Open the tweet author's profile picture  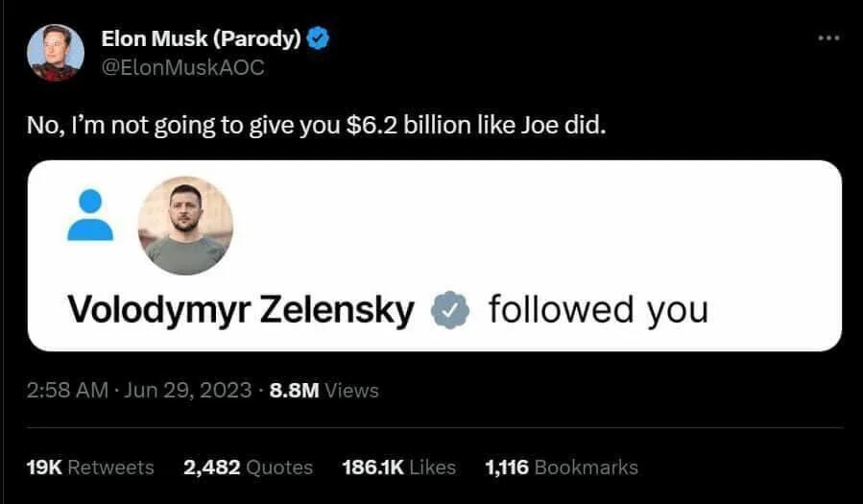coord(54,53)
